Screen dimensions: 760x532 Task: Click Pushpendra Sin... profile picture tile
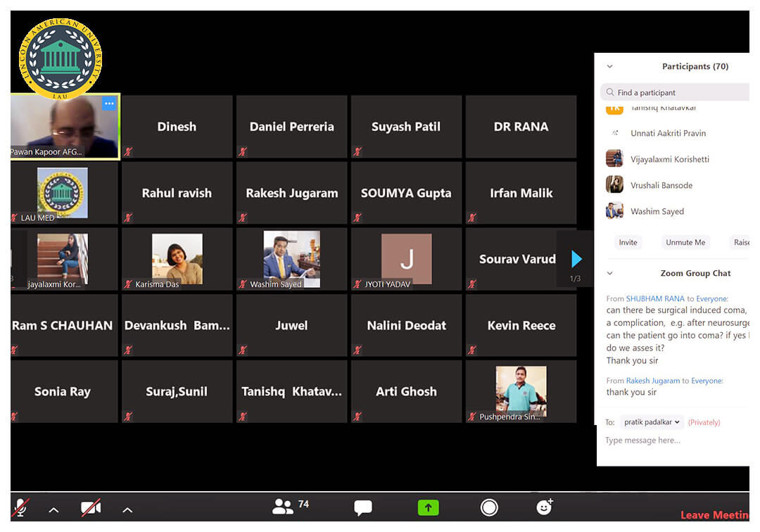tap(521, 391)
